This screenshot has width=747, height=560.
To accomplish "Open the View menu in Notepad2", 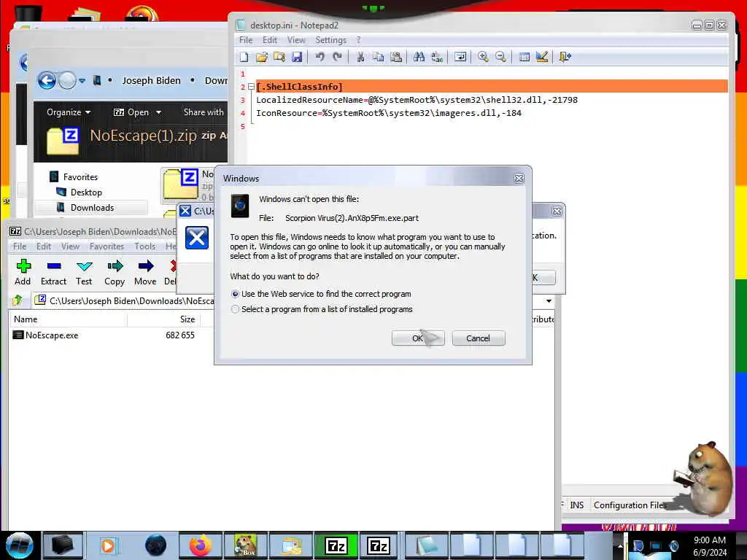I will point(296,40).
